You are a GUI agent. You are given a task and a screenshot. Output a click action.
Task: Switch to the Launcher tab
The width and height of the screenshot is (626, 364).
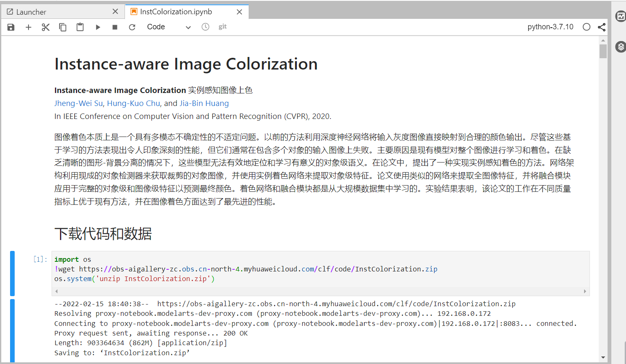(31, 12)
